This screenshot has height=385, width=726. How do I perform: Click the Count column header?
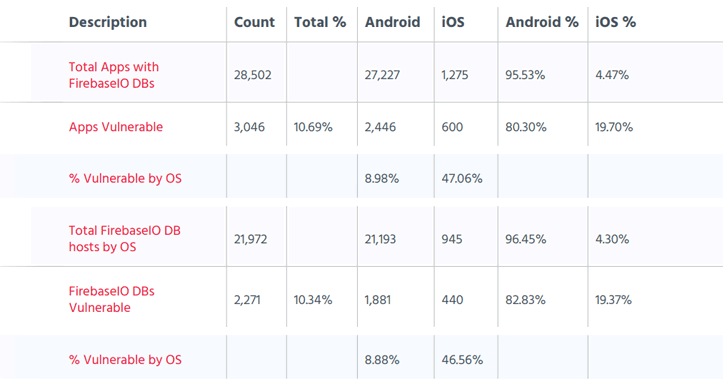click(254, 22)
